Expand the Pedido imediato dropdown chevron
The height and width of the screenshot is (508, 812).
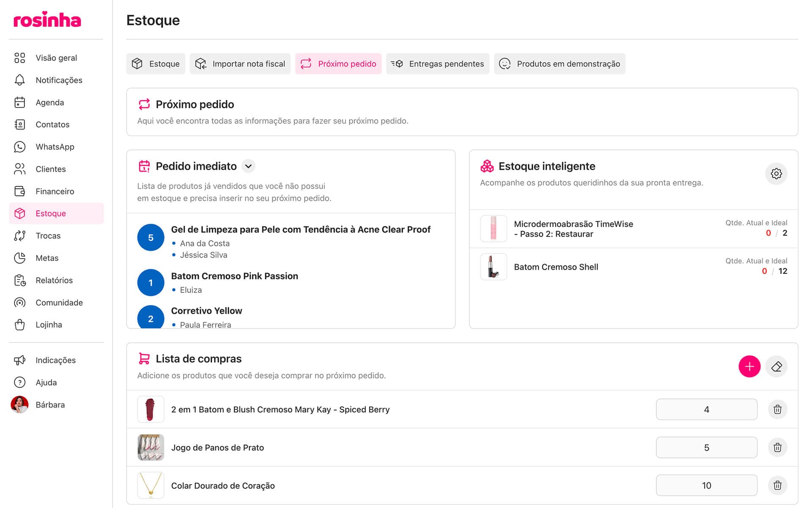tap(249, 166)
